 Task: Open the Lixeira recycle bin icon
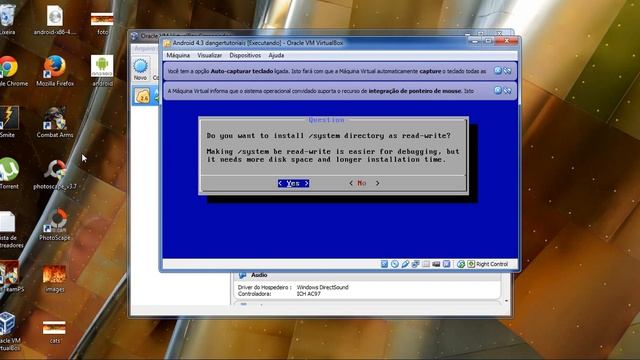tap(7, 20)
